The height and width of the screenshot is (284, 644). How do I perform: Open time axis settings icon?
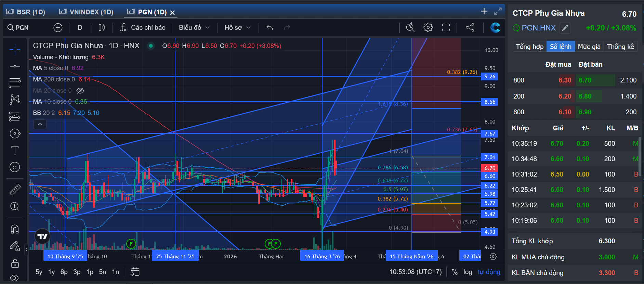[x=493, y=256]
